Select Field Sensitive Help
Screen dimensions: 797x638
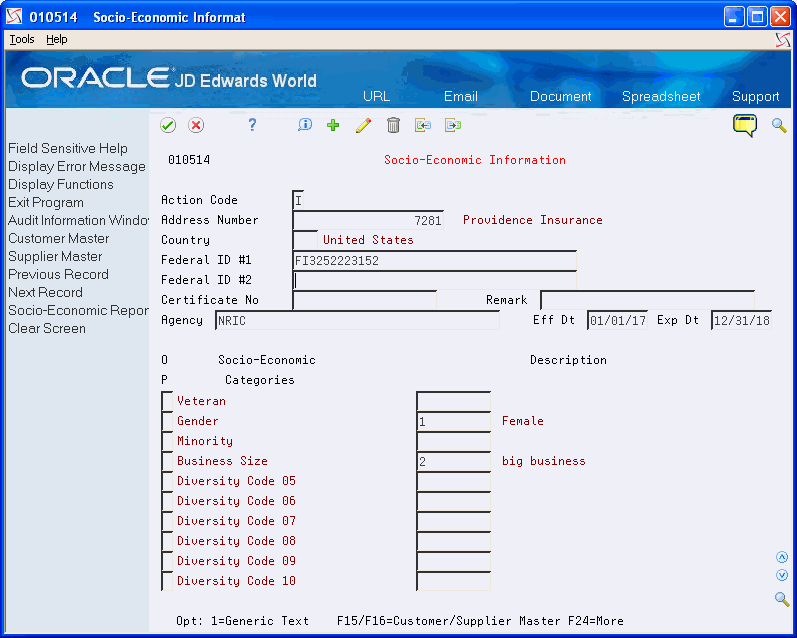(68, 148)
